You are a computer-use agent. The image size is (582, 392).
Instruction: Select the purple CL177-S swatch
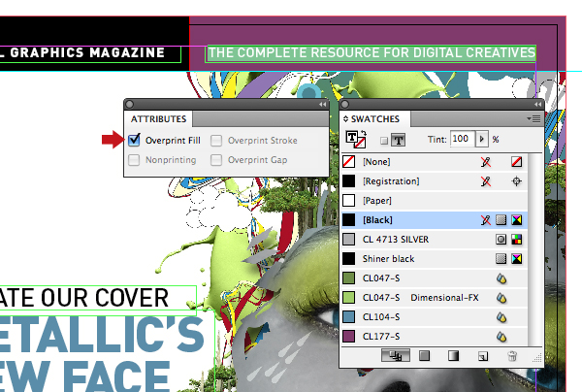tap(435, 337)
